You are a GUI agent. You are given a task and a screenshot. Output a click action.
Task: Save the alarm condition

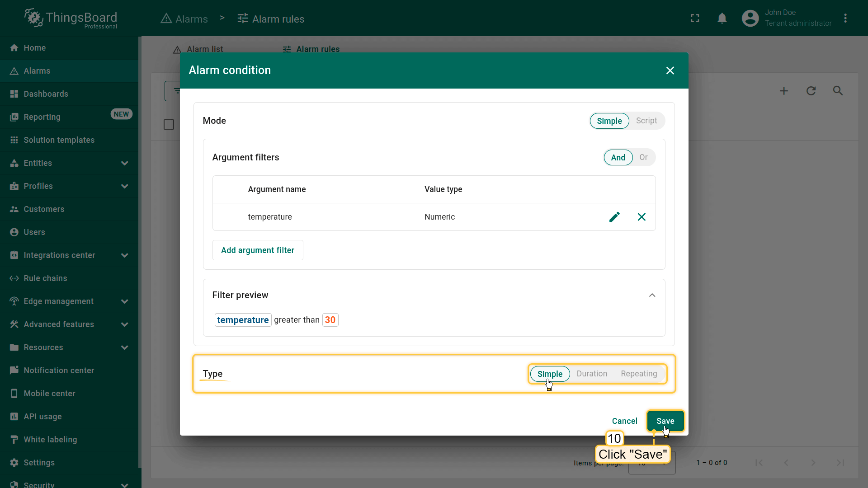[x=665, y=421]
